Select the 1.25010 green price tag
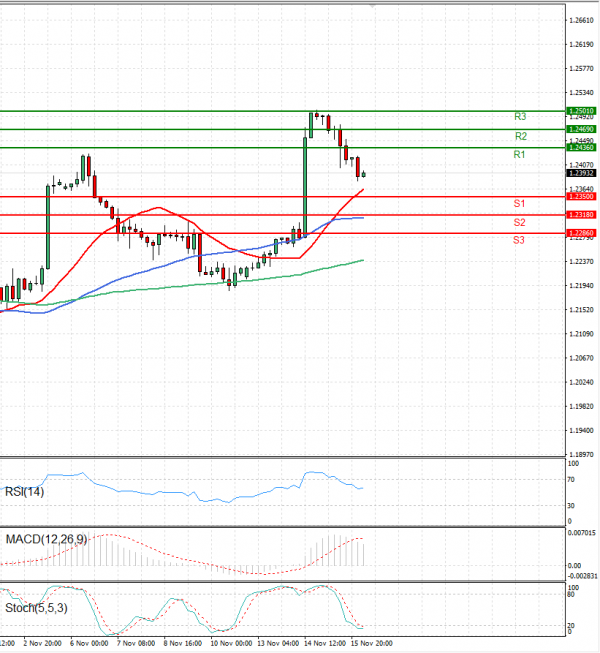Viewport: 600px width, 653px height. click(x=581, y=111)
